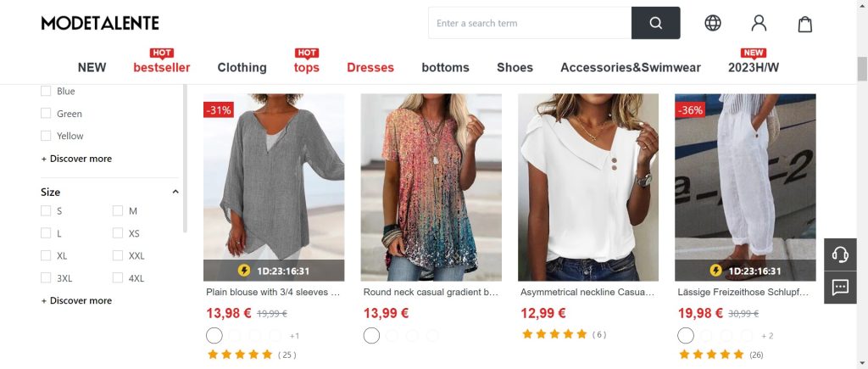Viewport: 868px width, 369px height.
Task: Click the search magnifier button
Action: pyautogui.click(x=655, y=23)
